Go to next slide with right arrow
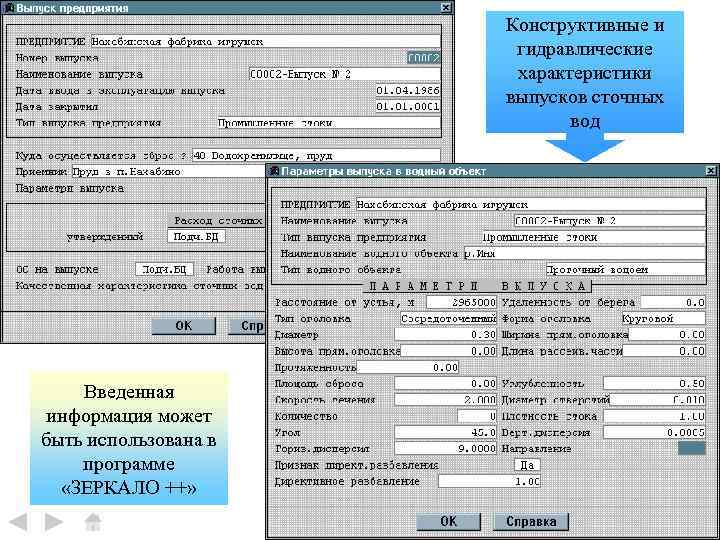Image resolution: width=720 pixels, height=540 pixels. click(x=53, y=522)
